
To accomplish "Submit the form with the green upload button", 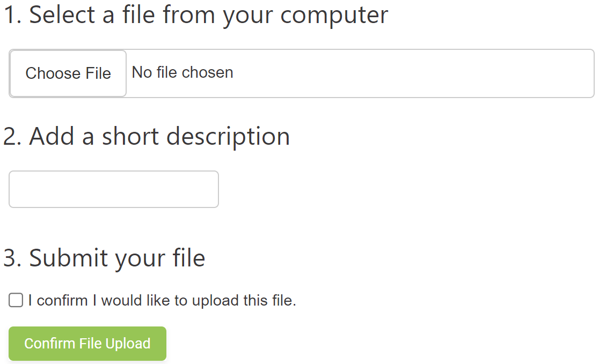I will (x=87, y=344).
